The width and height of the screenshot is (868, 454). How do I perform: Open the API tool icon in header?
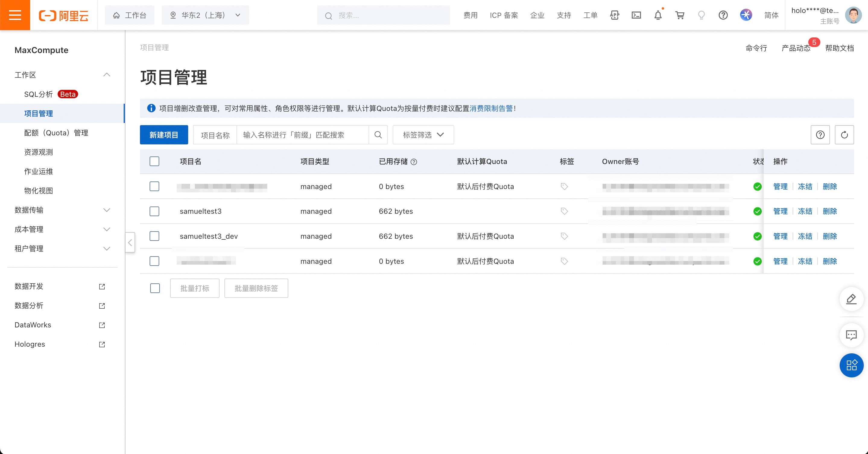[x=614, y=15]
